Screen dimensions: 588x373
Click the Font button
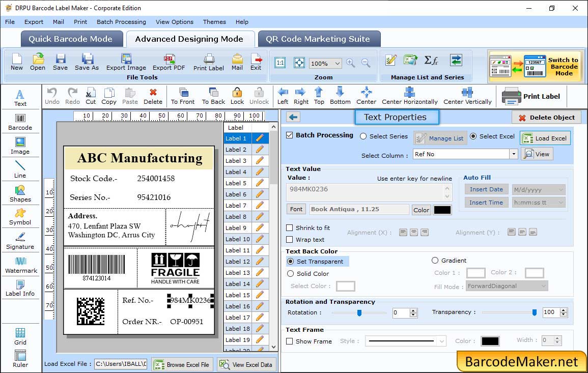(x=296, y=209)
